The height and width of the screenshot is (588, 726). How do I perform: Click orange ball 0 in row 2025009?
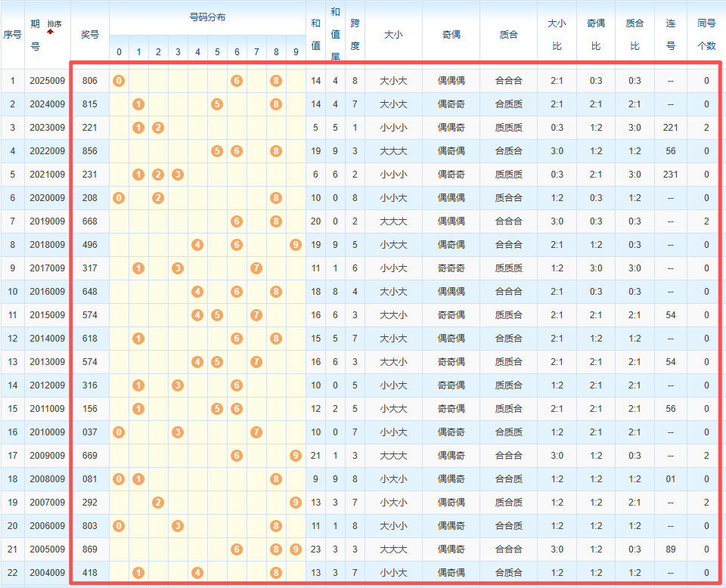click(x=119, y=81)
